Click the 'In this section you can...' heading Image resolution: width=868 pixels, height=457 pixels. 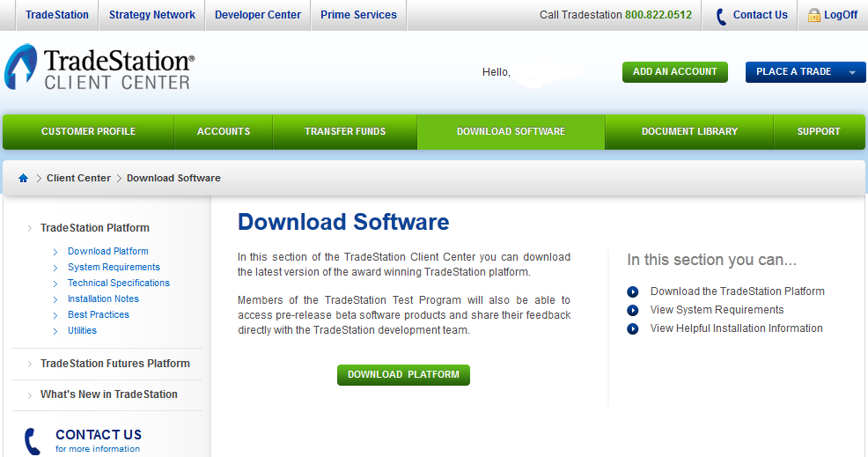712,260
